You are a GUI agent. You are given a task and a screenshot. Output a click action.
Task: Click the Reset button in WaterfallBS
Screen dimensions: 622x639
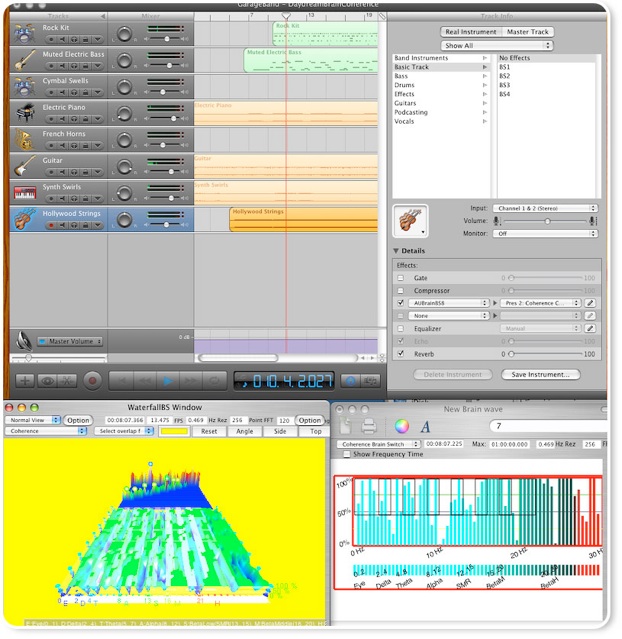pos(209,431)
